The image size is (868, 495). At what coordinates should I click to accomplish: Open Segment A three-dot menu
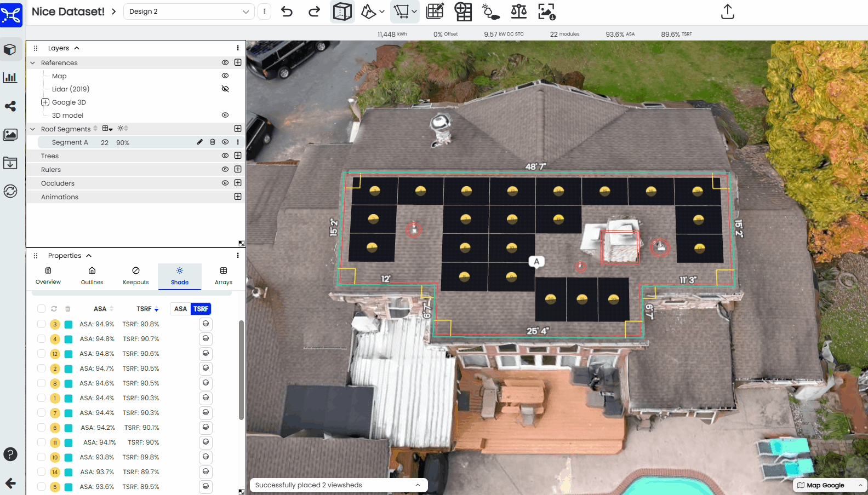pyautogui.click(x=238, y=142)
